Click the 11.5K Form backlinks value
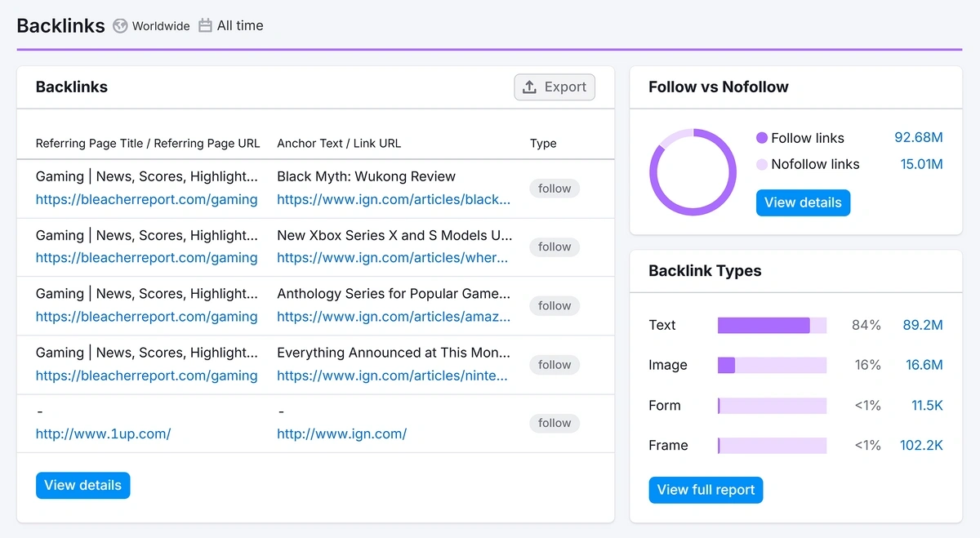The width and height of the screenshot is (980, 538). (927, 405)
